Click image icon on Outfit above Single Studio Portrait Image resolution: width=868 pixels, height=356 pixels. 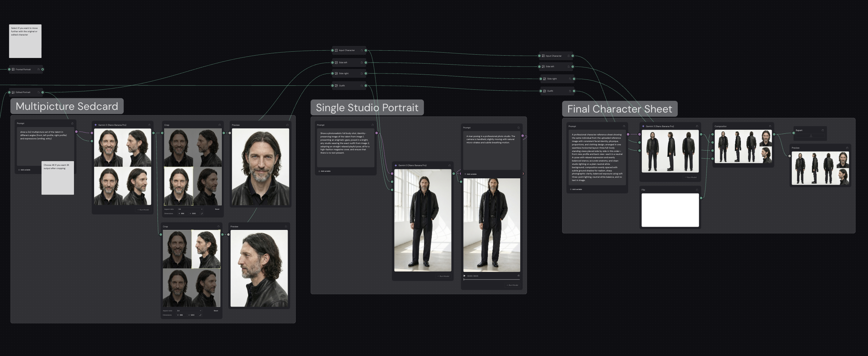click(x=336, y=86)
